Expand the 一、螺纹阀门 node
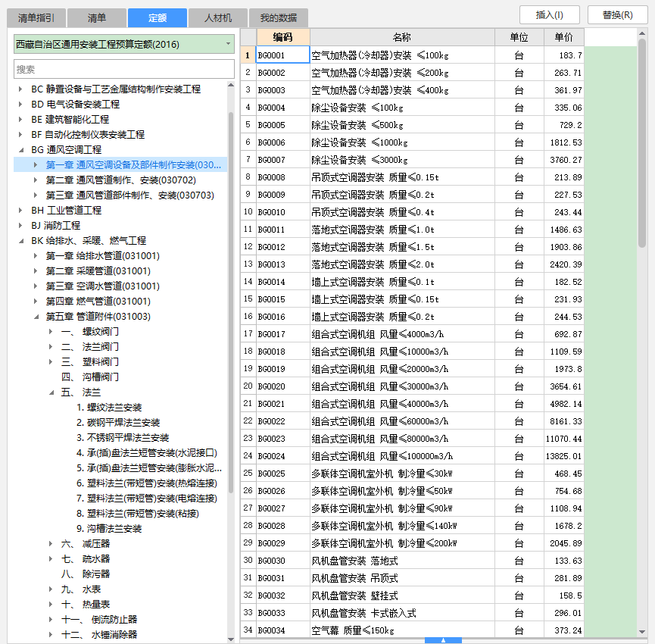This screenshot has height=644, width=655. (x=51, y=332)
